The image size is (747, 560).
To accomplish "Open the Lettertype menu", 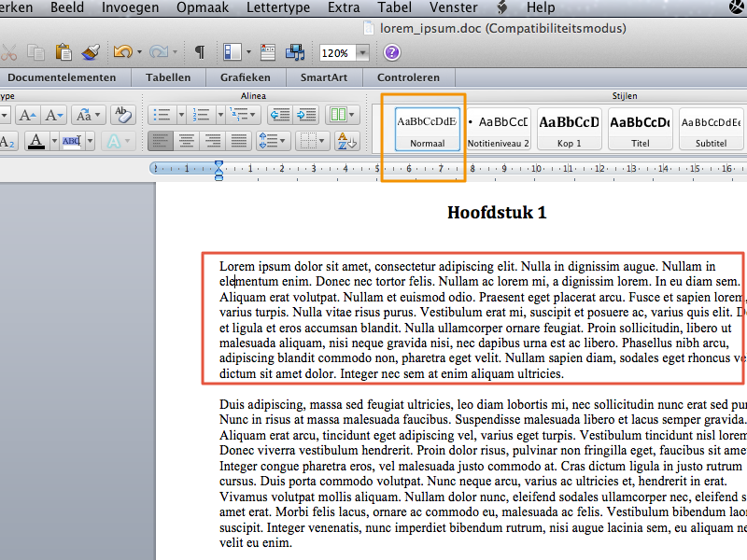I will tap(278, 7).
